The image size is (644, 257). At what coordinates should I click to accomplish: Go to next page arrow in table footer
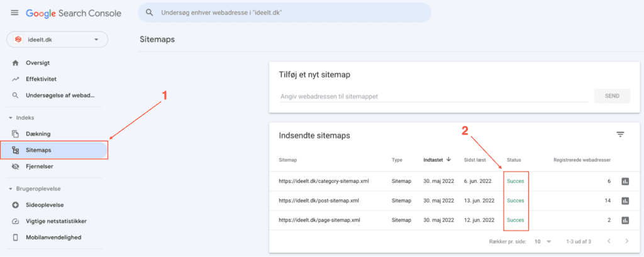(626, 241)
